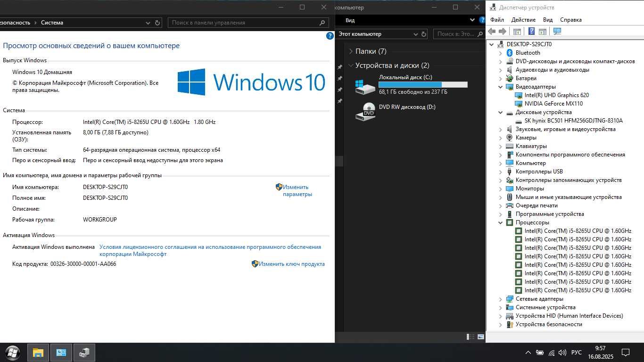Click the Система breadcrumb in Control Panel
Viewport: 644px width, 362px height.
[52, 23]
